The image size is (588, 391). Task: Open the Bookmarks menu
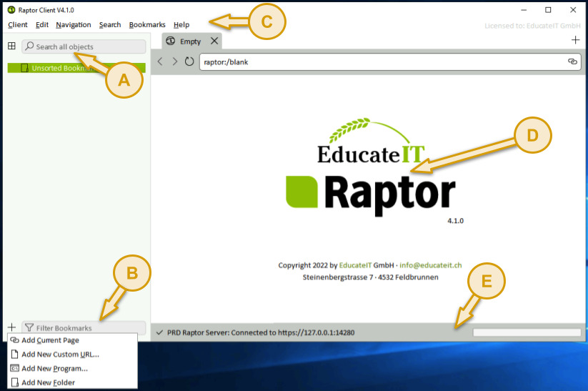pyautogui.click(x=147, y=25)
